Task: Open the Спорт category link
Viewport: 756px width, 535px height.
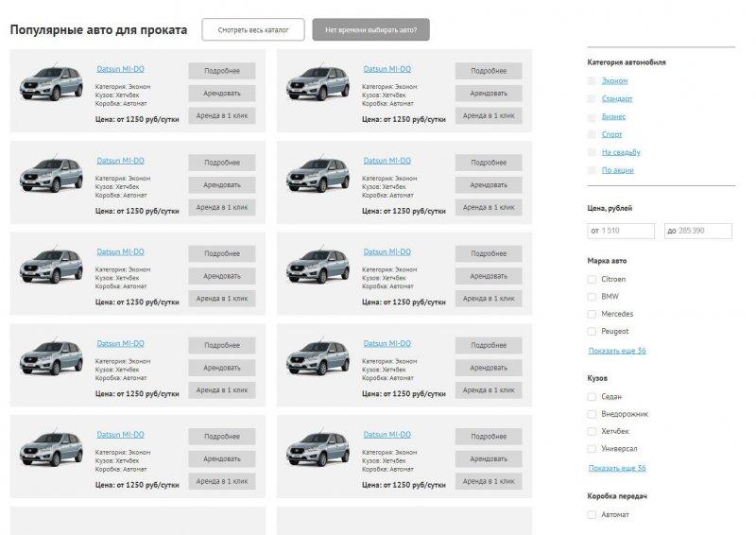Action: (x=611, y=134)
